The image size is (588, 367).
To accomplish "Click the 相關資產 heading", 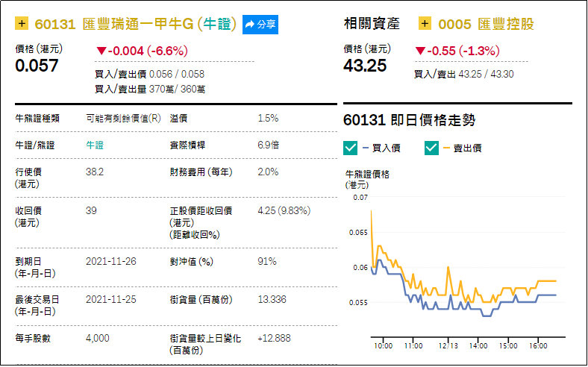I will pos(372,24).
